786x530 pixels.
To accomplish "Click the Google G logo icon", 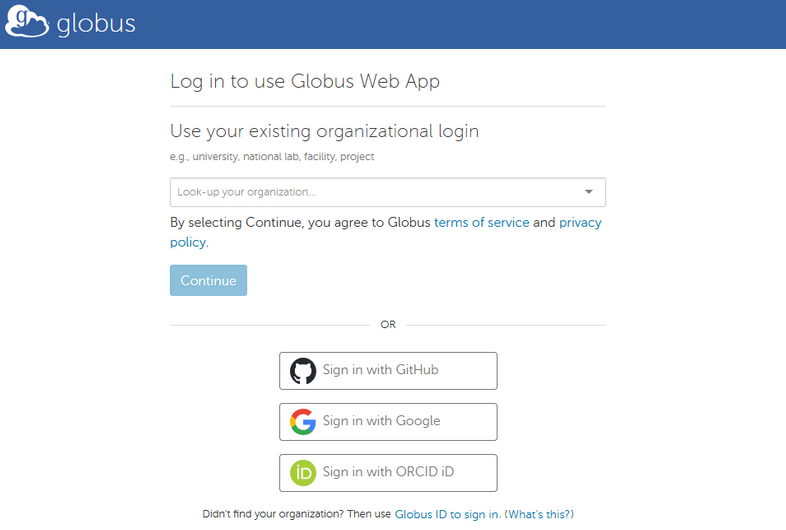I will [303, 422].
